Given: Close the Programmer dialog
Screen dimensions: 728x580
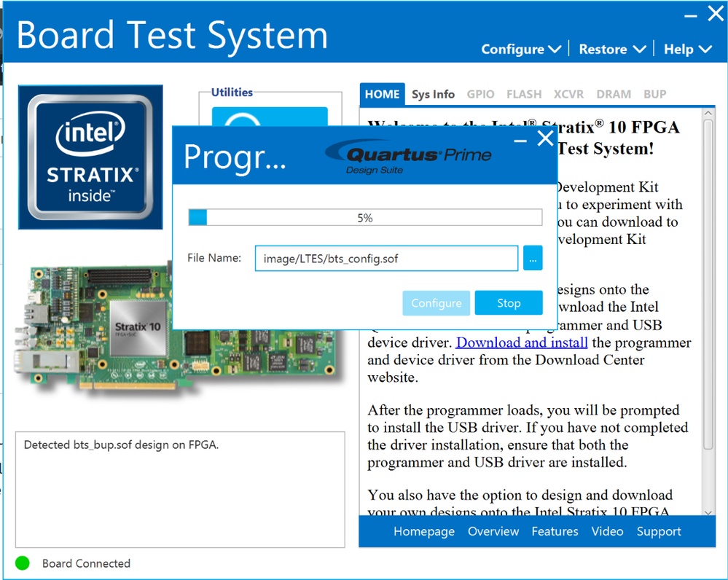Looking at the screenshot, I should pos(545,138).
